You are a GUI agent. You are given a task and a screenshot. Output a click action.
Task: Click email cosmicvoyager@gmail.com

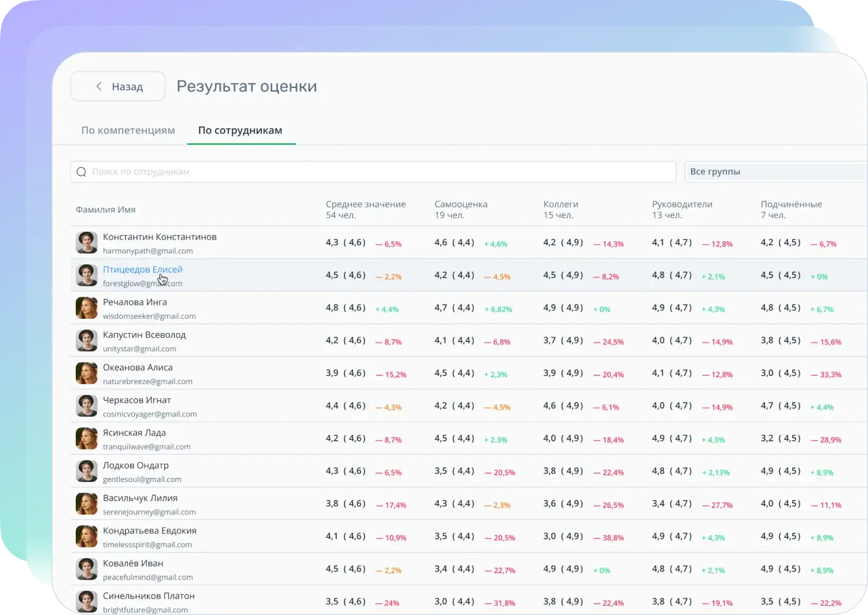pos(150,414)
